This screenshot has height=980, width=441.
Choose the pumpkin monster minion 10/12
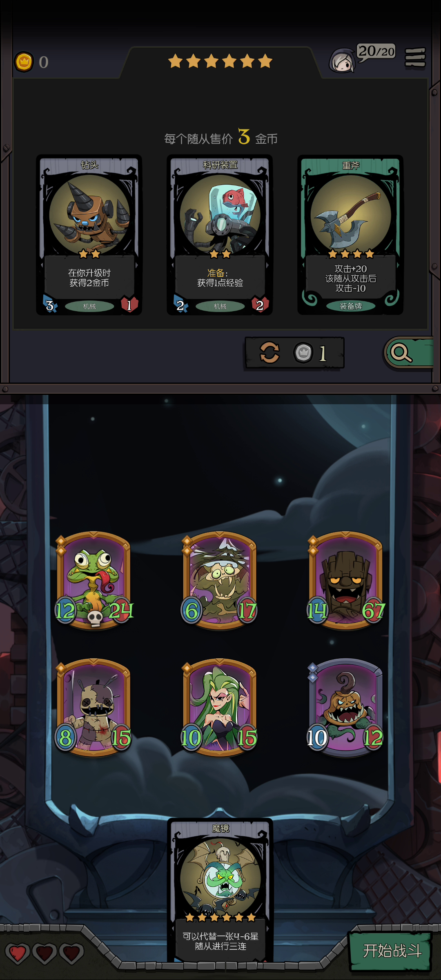(346, 707)
